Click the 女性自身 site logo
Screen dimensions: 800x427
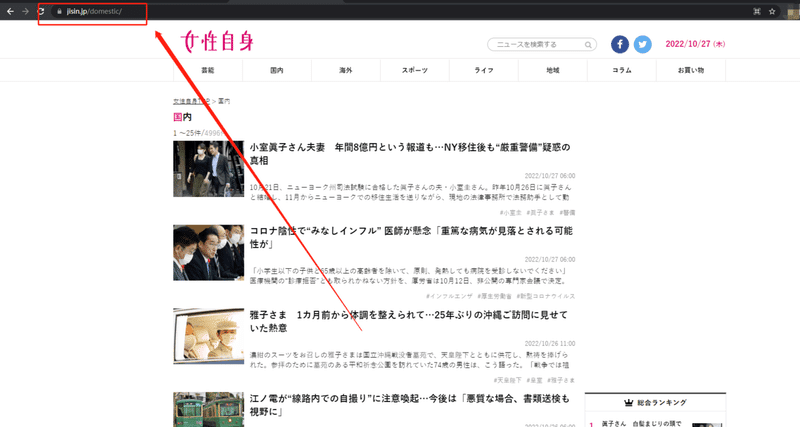(x=217, y=41)
